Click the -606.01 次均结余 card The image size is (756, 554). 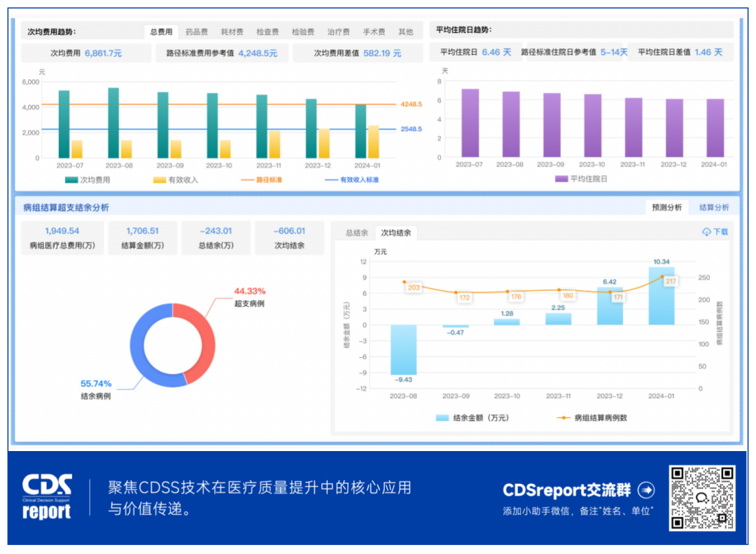(289, 238)
